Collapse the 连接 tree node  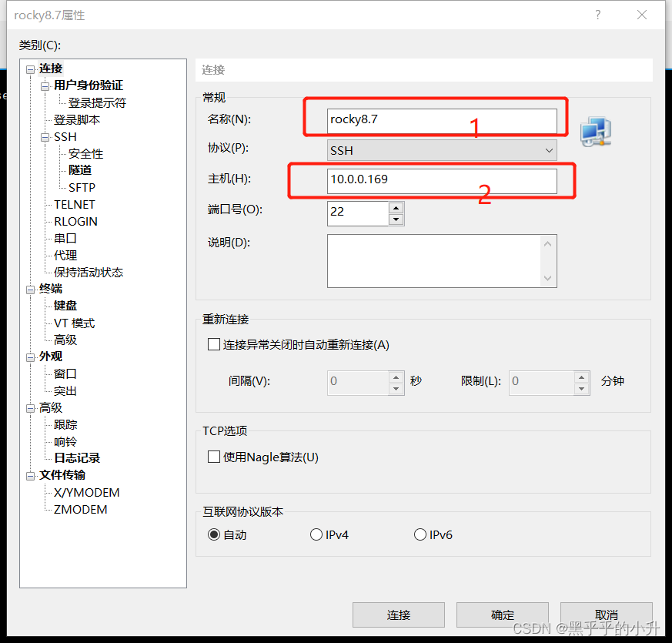click(31, 69)
